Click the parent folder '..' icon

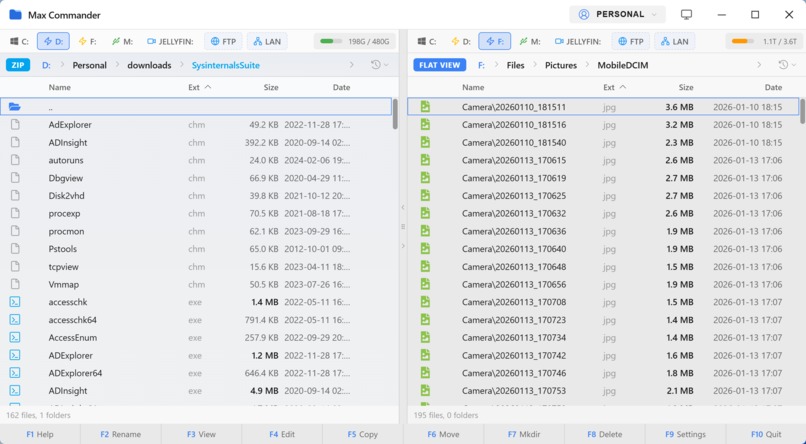[15, 107]
